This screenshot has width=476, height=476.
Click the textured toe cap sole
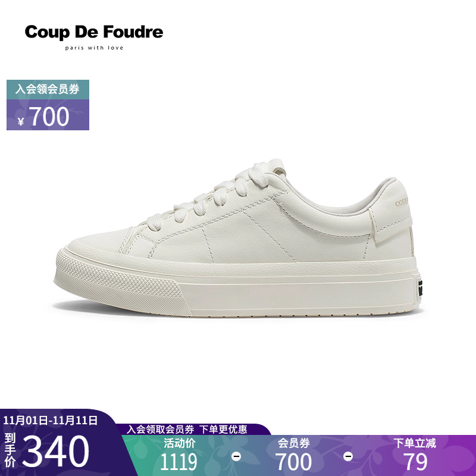(x=121, y=282)
